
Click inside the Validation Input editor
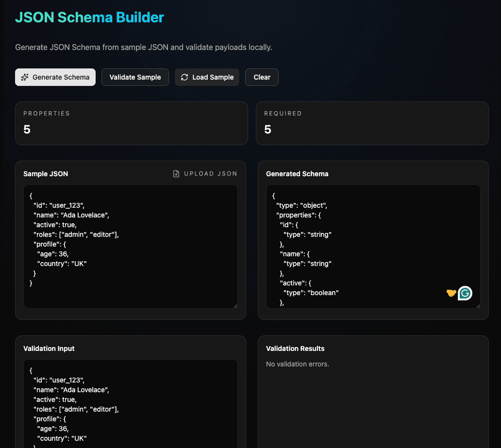[x=130, y=403]
